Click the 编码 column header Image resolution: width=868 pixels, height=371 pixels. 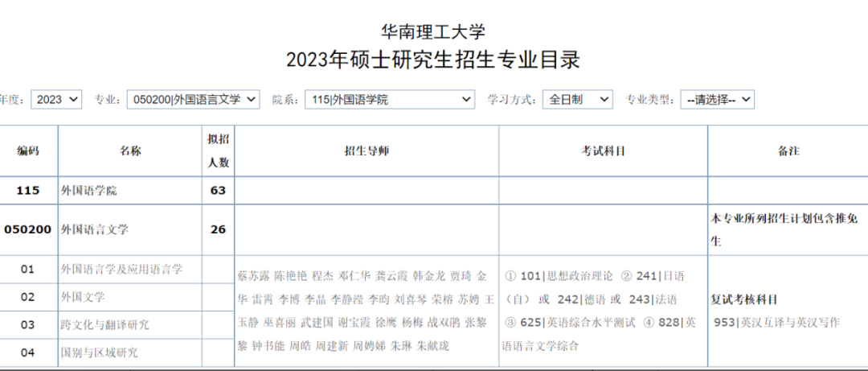tap(28, 150)
